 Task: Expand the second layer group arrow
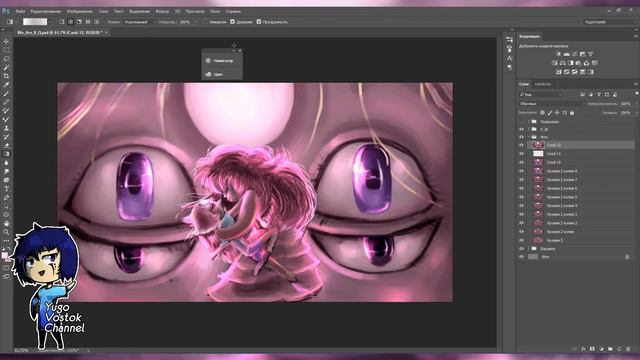pos(529,129)
